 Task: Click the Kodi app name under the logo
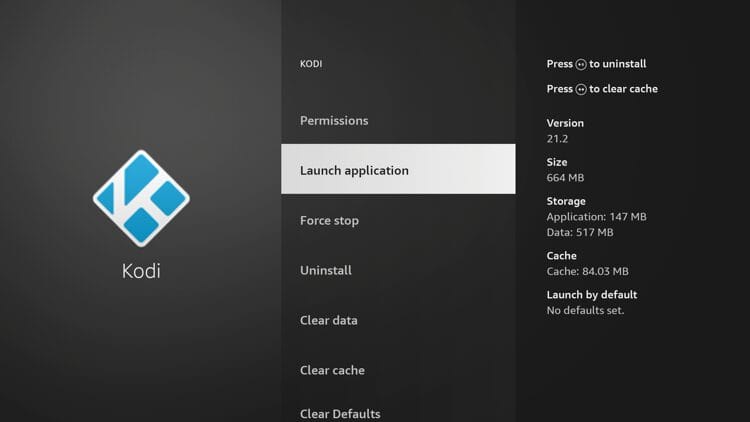(x=141, y=271)
